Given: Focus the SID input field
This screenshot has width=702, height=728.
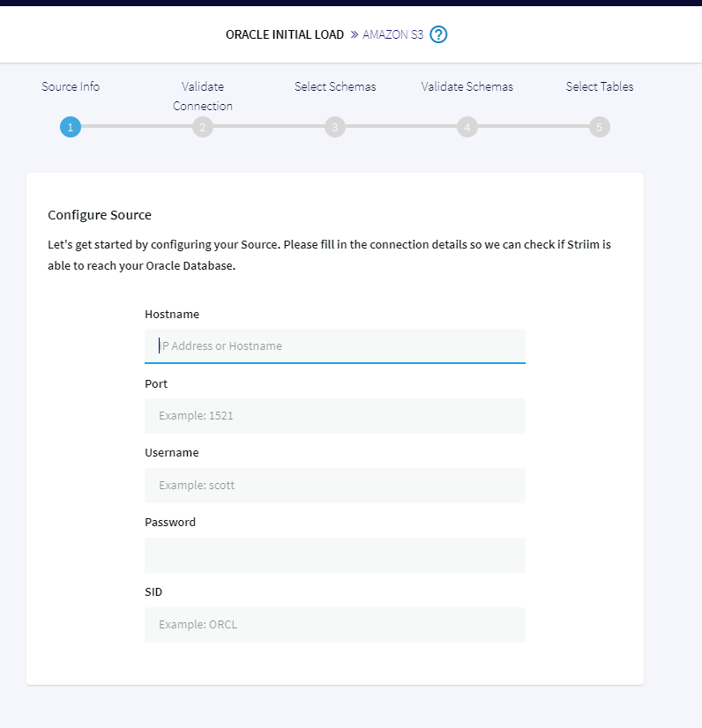Looking at the screenshot, I should click(x=335, y=625).
